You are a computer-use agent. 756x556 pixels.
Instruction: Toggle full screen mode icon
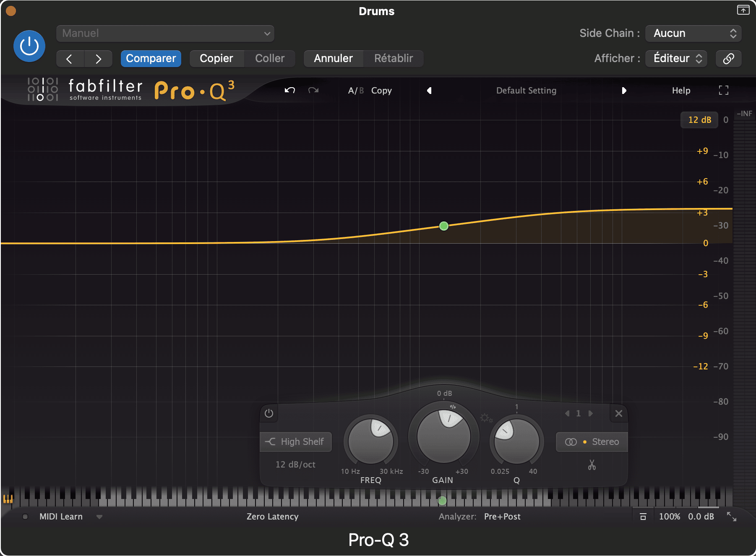(723, 90)
